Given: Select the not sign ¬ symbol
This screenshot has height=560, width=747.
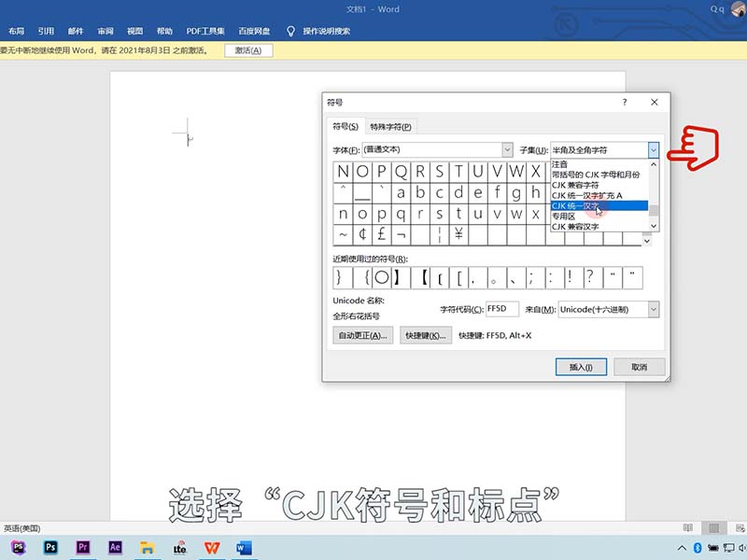Looking at the screenshot, I should tap(402, 234).
